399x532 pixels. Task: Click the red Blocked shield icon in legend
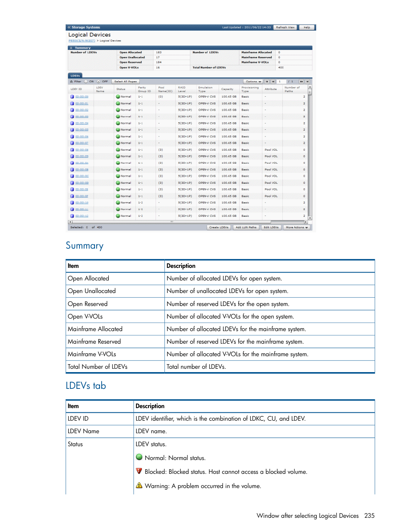point(139,471)
